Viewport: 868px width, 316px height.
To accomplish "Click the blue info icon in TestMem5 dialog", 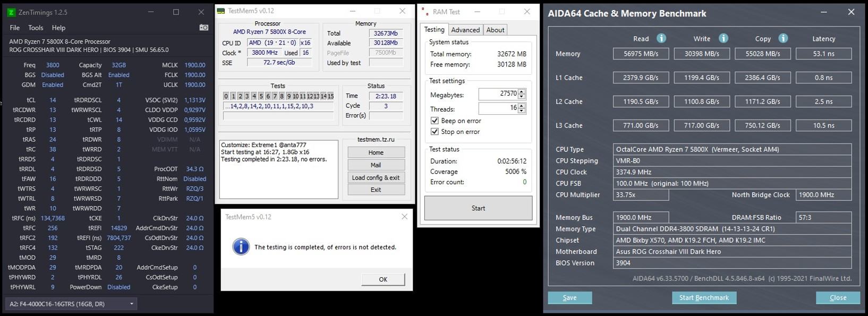I will tap(241, 247).
